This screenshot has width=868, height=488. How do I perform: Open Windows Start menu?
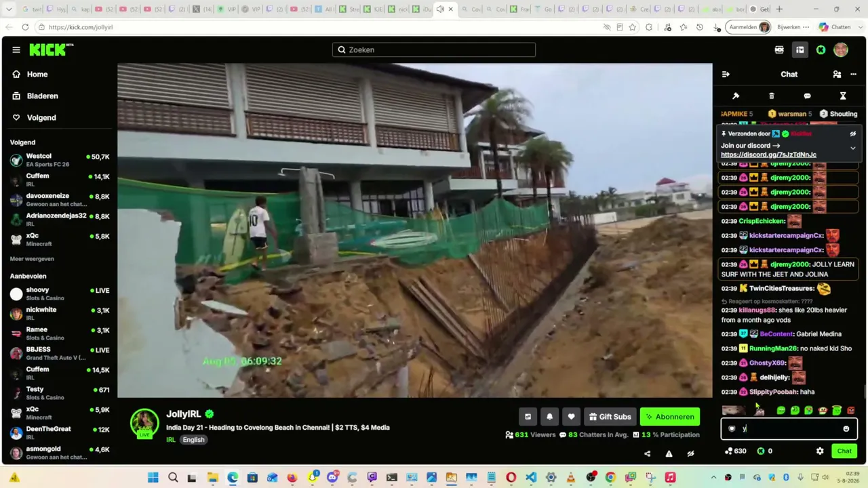[x=153, y=478]
